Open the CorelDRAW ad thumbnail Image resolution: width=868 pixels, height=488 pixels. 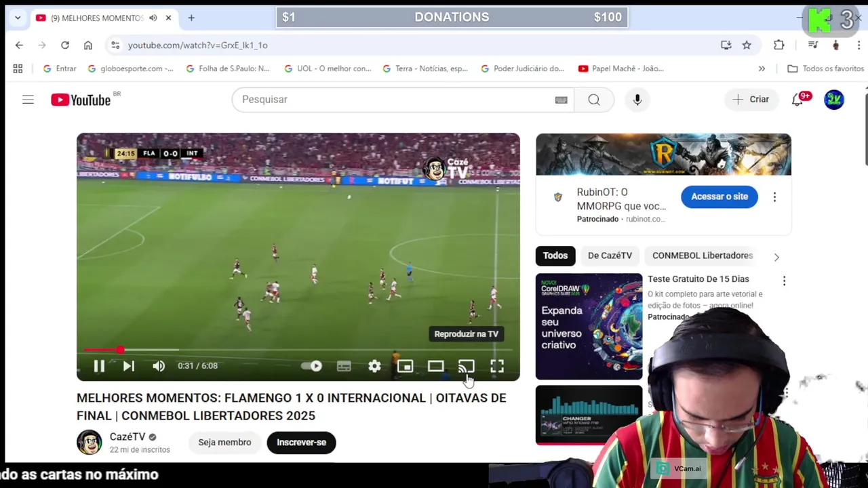point(589,326)
